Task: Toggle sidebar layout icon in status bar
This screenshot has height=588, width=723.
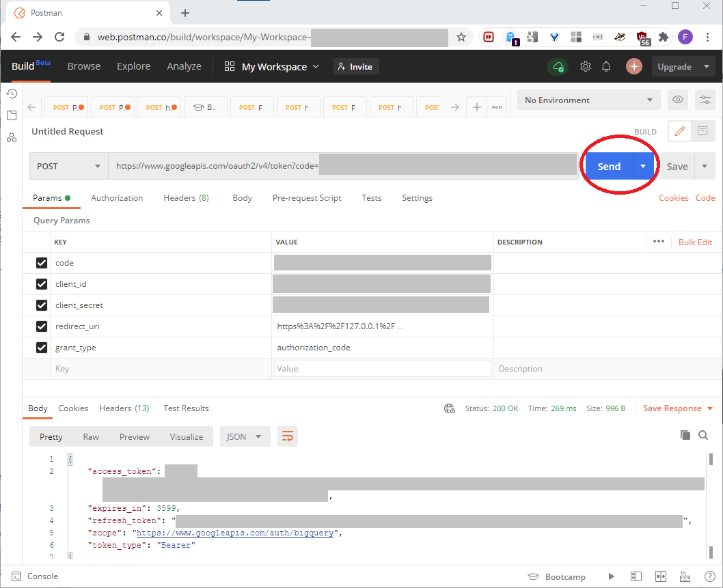Action: (x=636, y=576)
